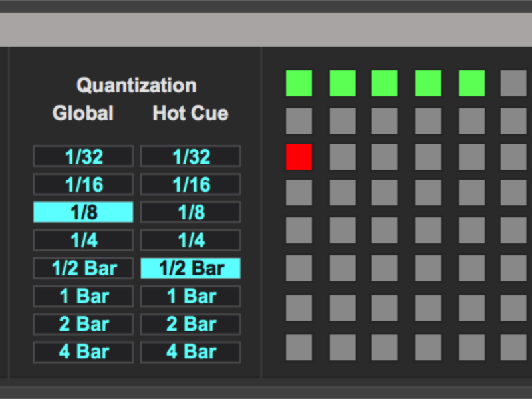Trigger the third green pad in the top row

(x=384, y=83)
